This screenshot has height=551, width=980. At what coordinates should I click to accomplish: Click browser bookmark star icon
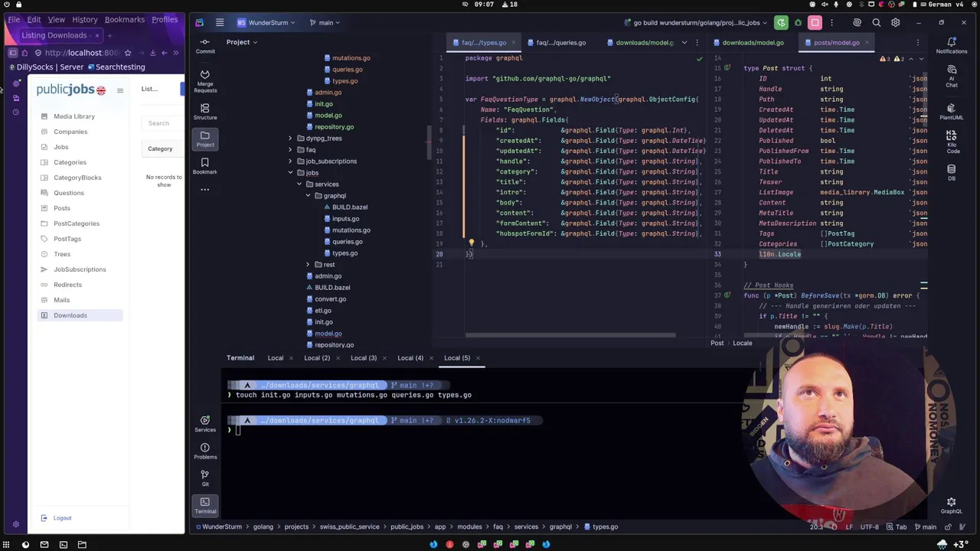(x=128, y=53)
